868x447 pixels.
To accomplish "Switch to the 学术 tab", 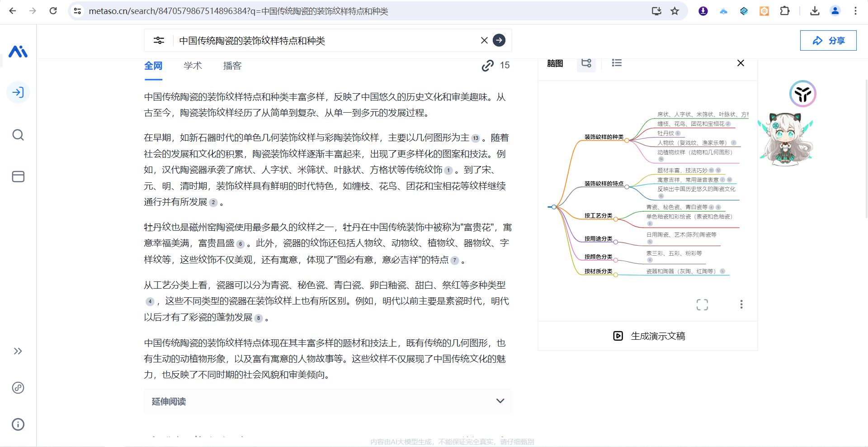I will (193, 66).
